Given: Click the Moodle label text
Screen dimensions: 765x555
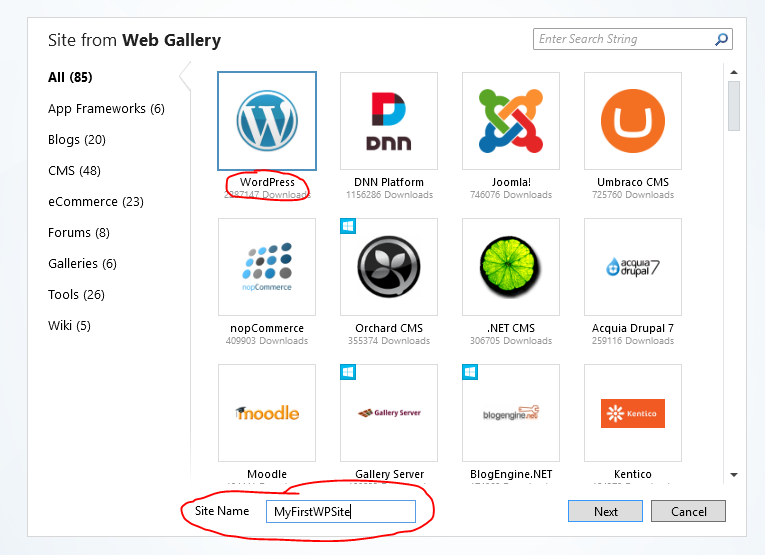Looking at the screenshot, I should (x=267, y=474).
